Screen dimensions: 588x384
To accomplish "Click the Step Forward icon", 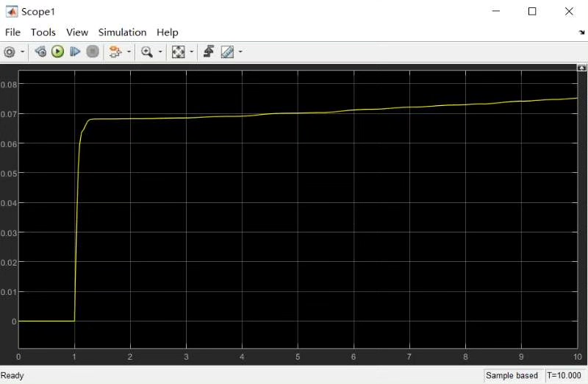I will point(75,51).
